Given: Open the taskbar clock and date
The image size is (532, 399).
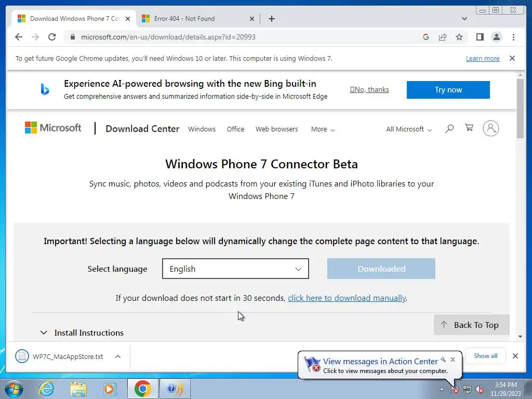Looking at the screenshot, I should (506, 389).
